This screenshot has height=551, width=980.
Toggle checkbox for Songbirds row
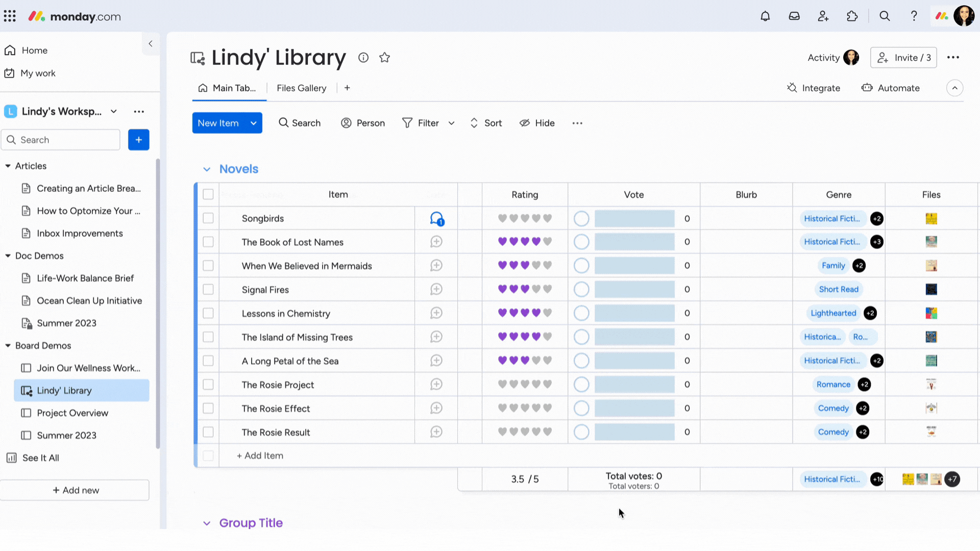[207, 218]
